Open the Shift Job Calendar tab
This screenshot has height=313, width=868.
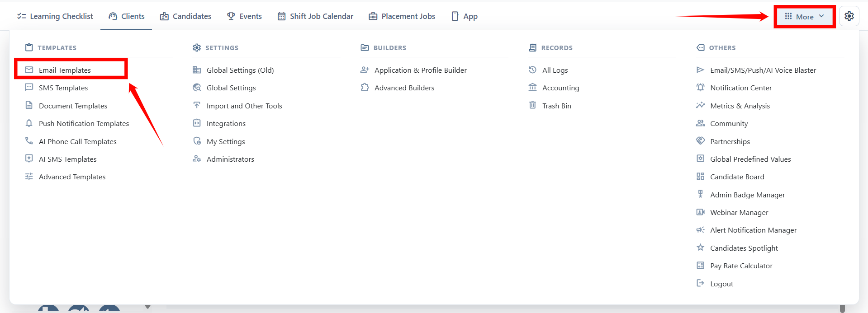[315, 16]
